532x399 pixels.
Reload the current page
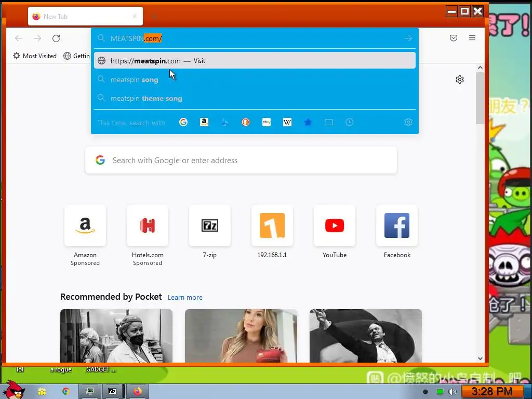click(56, 38)
